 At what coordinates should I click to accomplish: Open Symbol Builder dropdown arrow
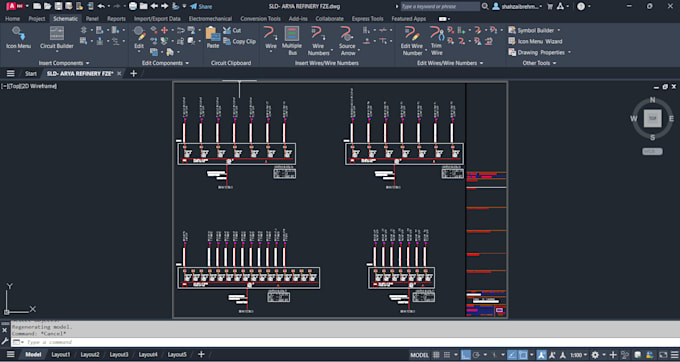pyautogui.click(x=559, y=30)
